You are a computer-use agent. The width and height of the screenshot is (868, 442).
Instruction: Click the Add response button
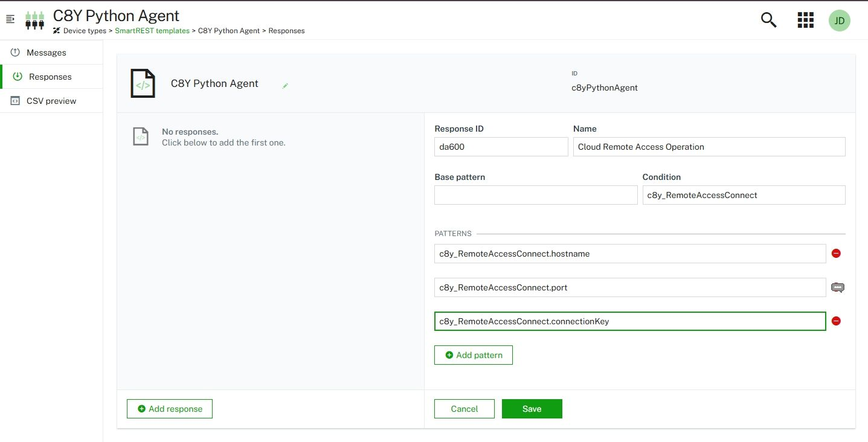(x=169, y=409)
